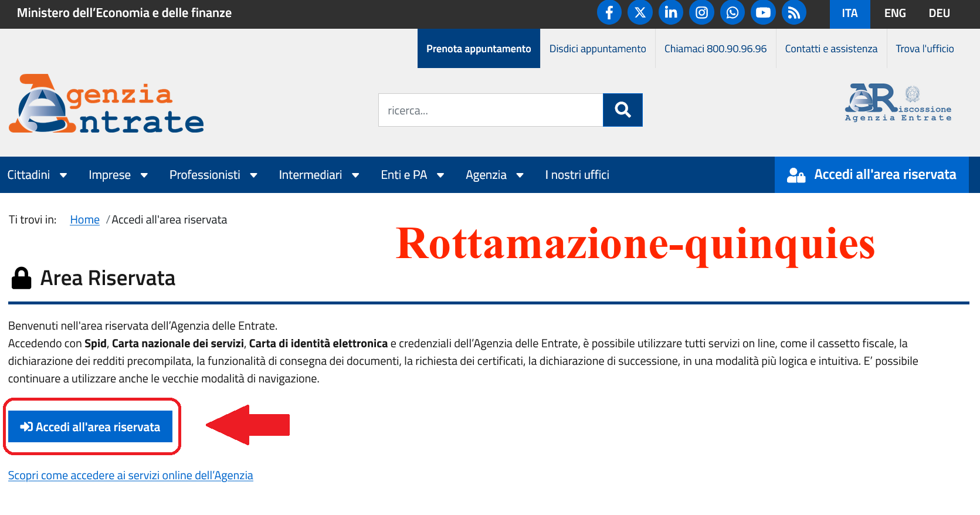This screenshot has height=515, width=980.
Task: Expand the Enti e PA menu
Action: click(412, 175)
